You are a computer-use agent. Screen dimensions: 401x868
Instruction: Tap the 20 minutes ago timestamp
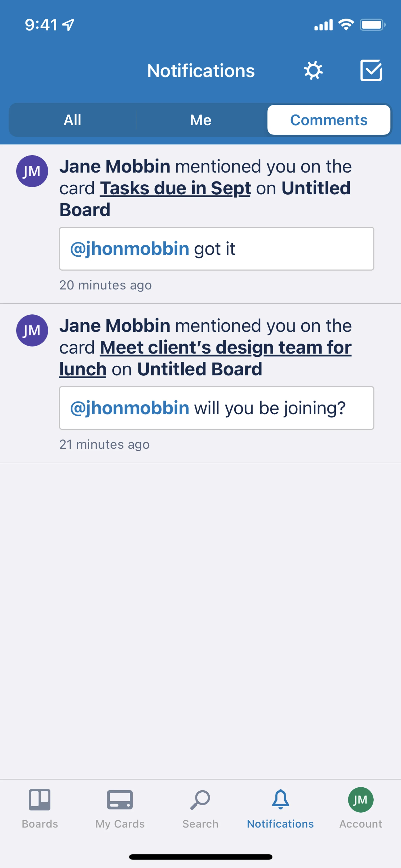coord(105,285)
